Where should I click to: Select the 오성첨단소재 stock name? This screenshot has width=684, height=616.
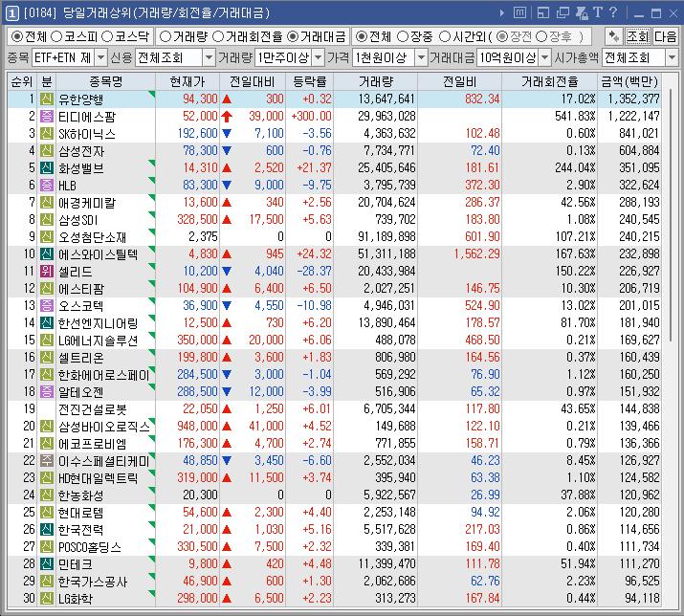pos(93,237)
